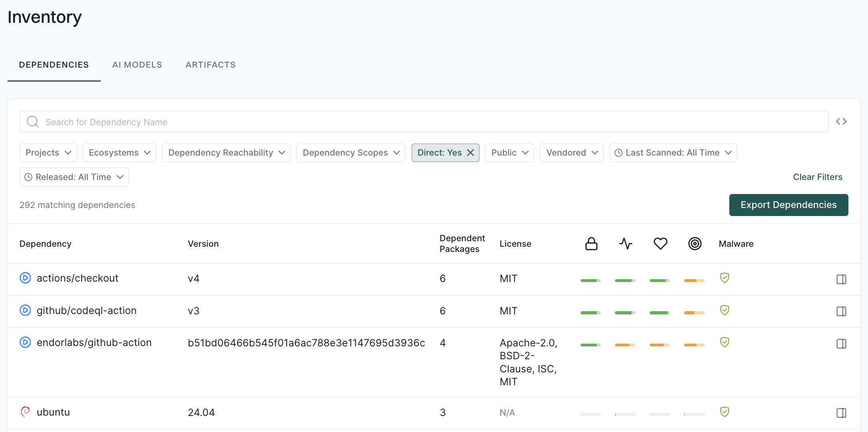Open details panel for actions/checkout row

point(841,279)
